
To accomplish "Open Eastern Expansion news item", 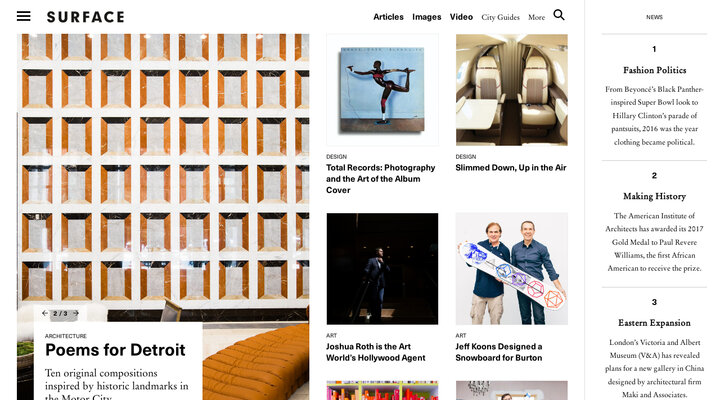I will click(x=654, y=323).
